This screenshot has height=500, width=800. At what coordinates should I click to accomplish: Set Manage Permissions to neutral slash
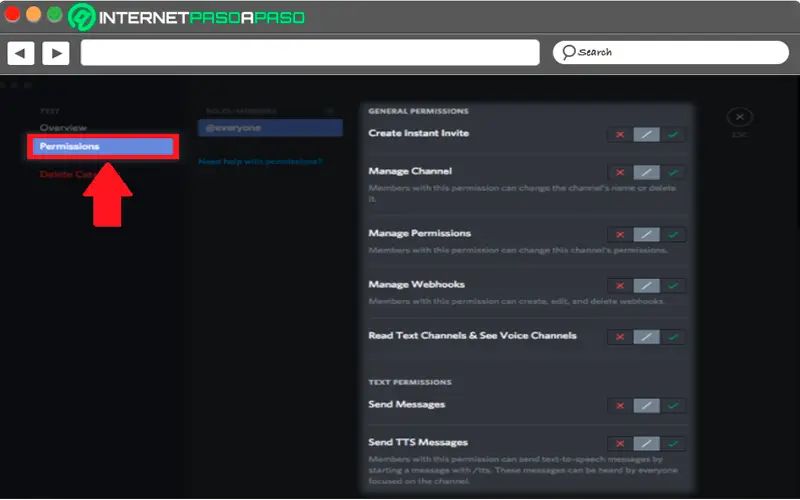click(x=646, y=235)
